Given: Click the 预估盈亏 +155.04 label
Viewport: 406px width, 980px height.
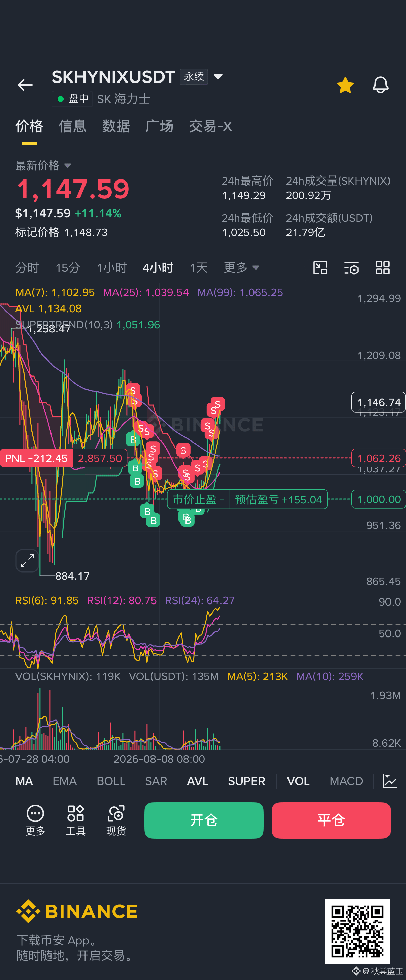Looking at the screenshot, I should [278, 499].
